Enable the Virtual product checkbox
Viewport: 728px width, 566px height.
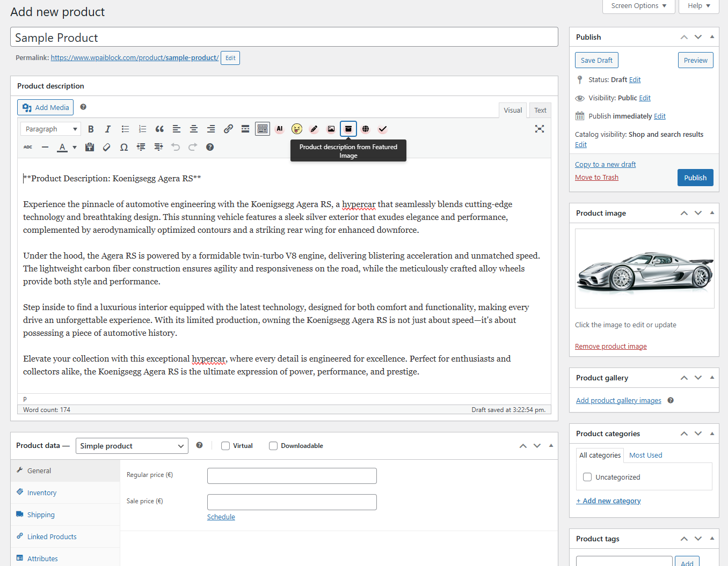[x=225, y=446]
